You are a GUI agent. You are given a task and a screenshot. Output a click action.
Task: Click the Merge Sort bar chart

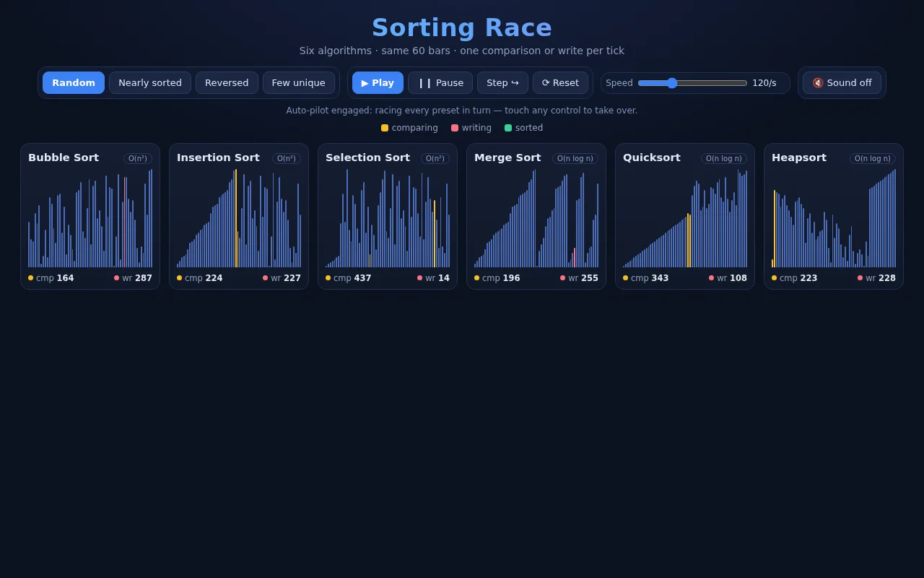click(x=536, y=218)
